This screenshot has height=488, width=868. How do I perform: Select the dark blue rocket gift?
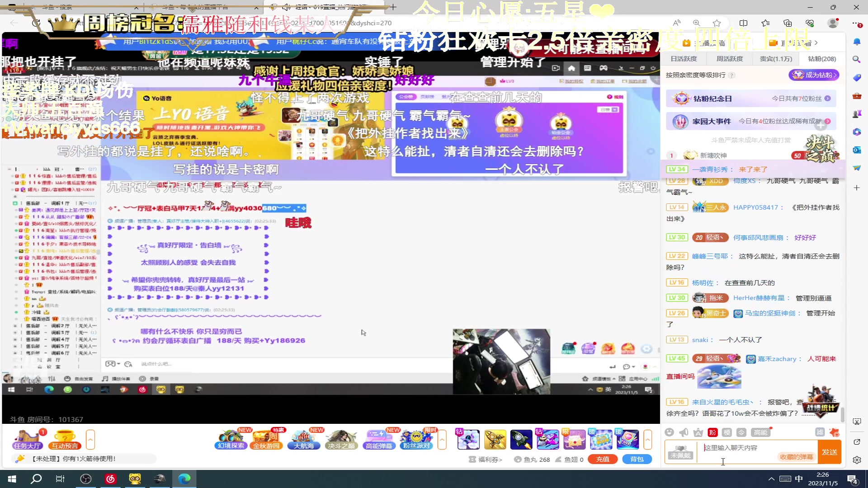point(521,439)
